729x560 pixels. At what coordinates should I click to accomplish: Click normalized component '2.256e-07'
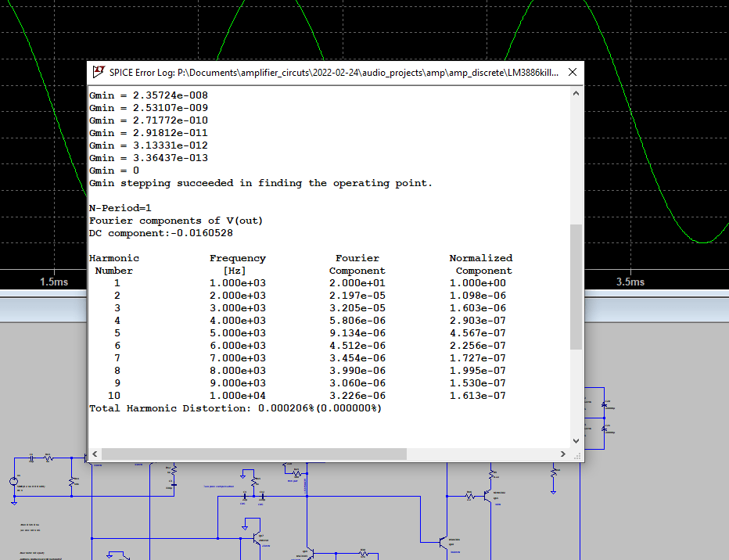pyautogui.click(x=477, y=346)
